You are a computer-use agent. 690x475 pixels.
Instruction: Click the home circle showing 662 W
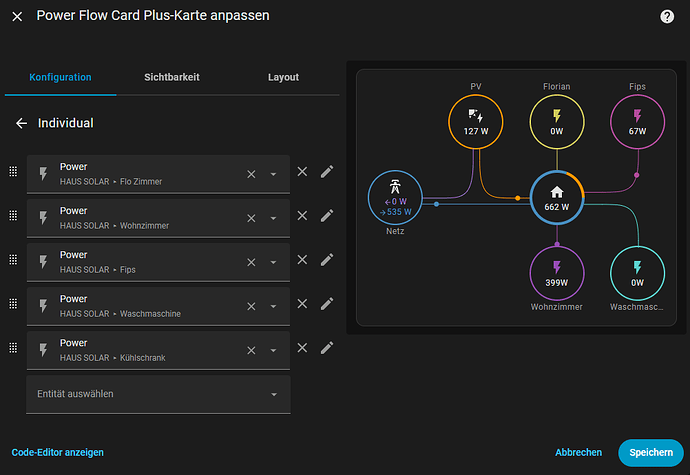557,197
